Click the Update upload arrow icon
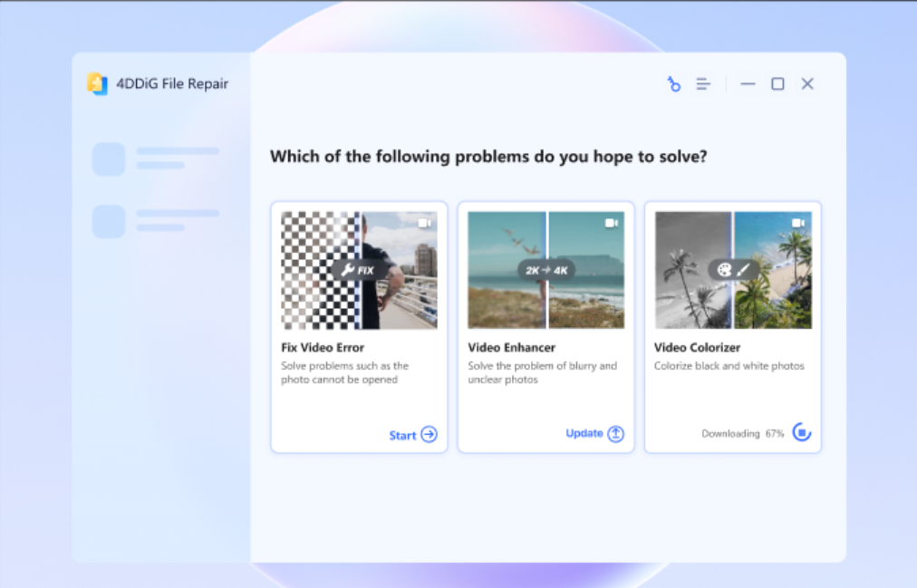Screen dimensions: 917x588 [616, 434]
